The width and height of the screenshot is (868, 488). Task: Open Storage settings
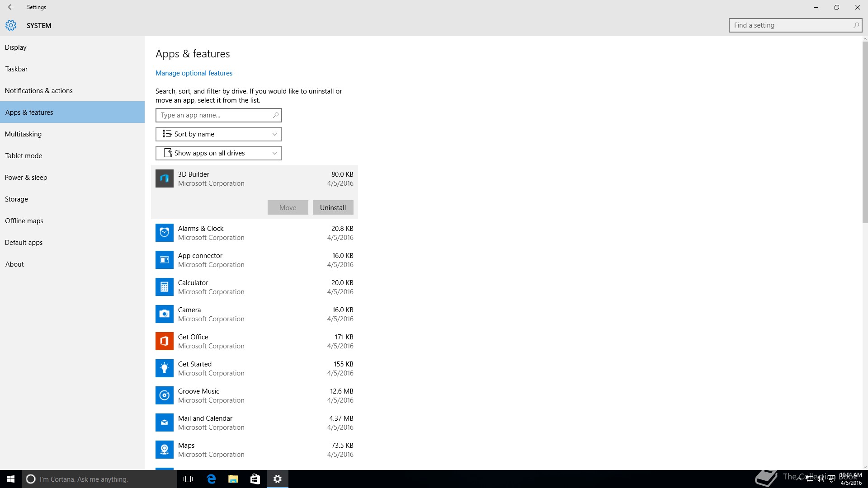[x=72, y=199]
